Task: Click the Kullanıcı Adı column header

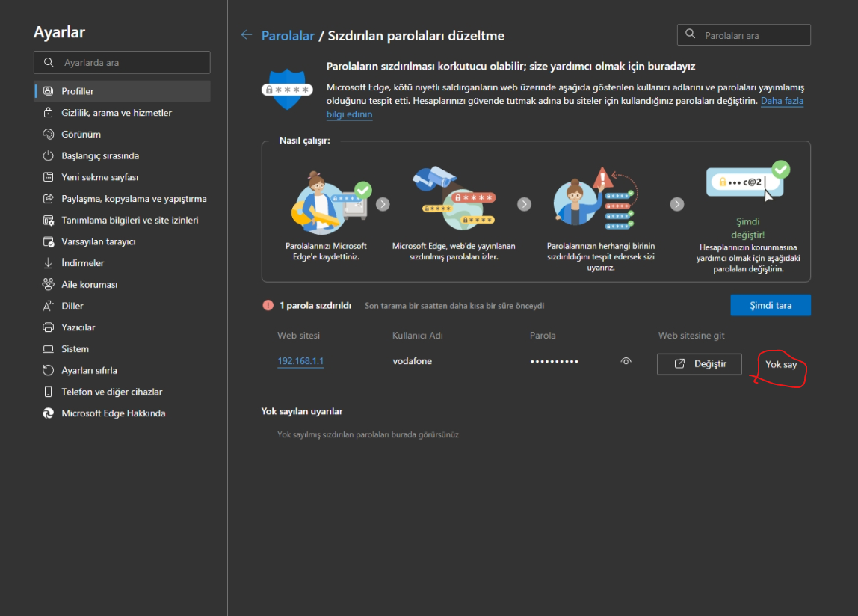Action: coord(418,335)
